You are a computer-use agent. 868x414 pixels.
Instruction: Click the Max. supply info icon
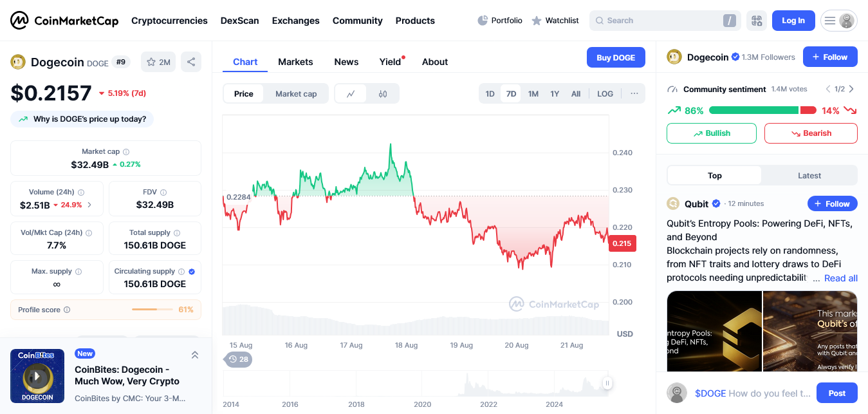click(x=78, y=272)
